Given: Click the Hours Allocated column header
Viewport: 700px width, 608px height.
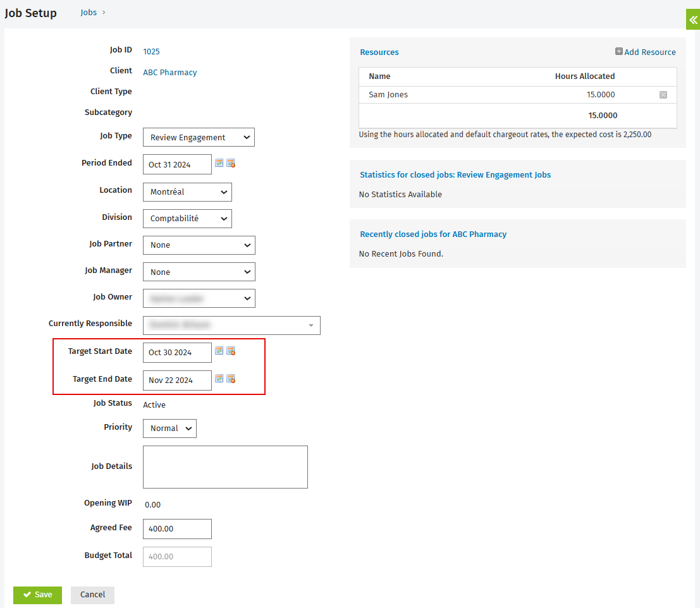Looking at the screenshot, I should point(585,76).
